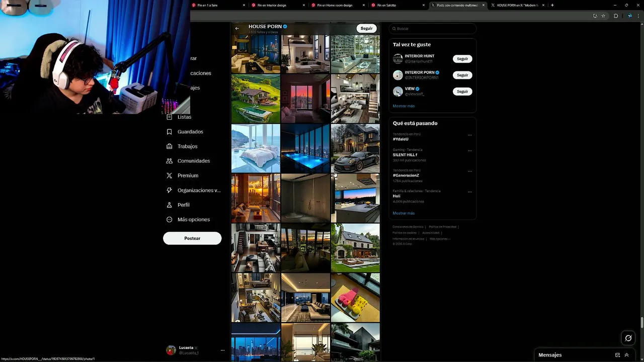Open the #YdaleU trend
This screenshot has height=362, width=644.
pos(400,139)
